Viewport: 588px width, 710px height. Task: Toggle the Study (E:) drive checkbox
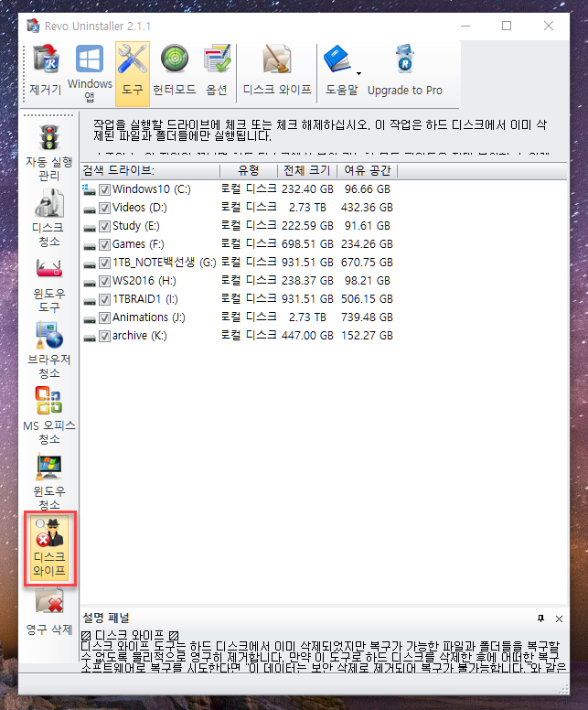coord(104,226)
